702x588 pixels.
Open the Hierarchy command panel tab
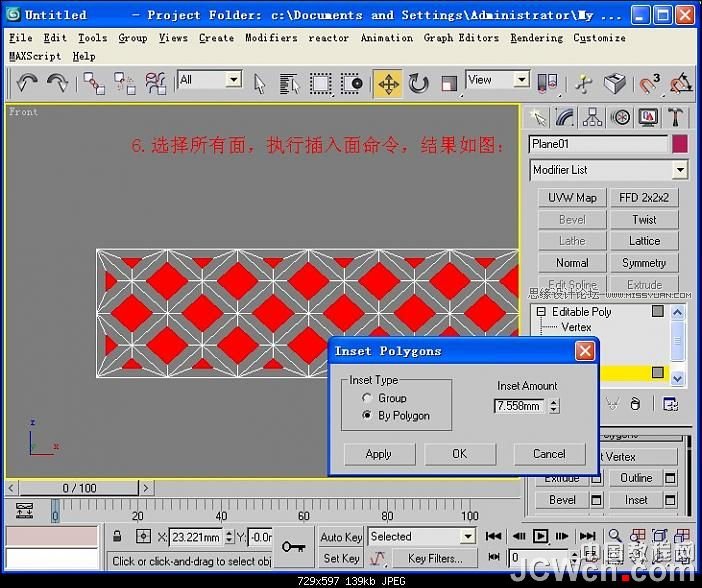[x=593, y=118]
